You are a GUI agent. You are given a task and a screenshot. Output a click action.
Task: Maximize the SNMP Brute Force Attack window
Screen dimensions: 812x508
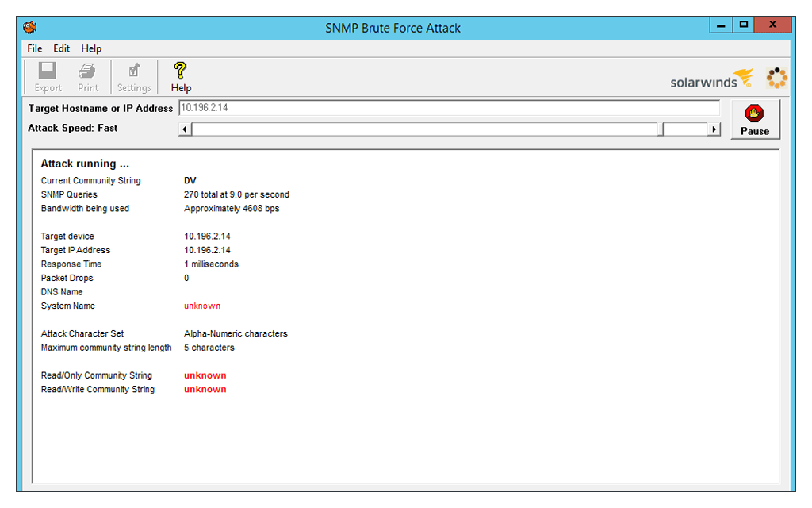[744, 25]
